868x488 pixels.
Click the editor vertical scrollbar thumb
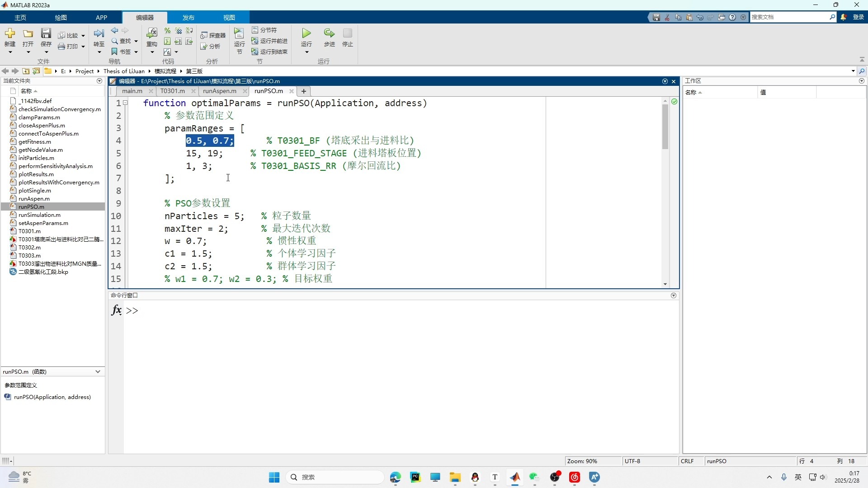coord(665,127)
